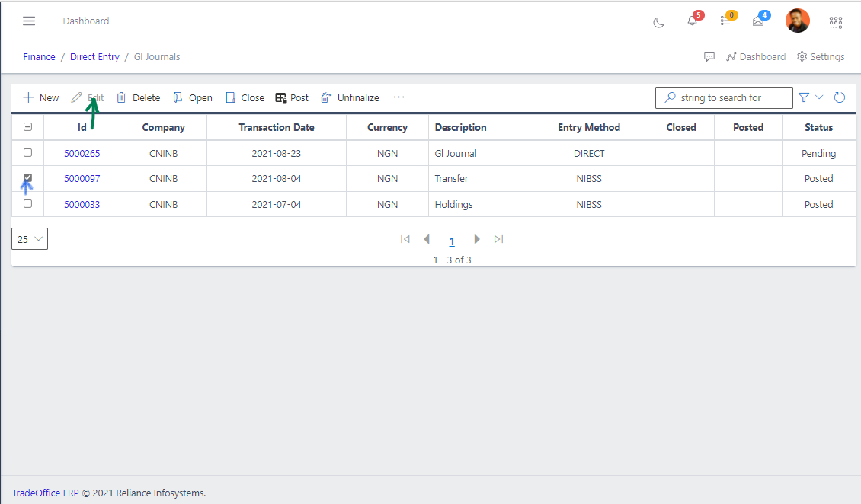861x504 pixels.
Task: Go to next page arrow
Action: coord(477,239)
